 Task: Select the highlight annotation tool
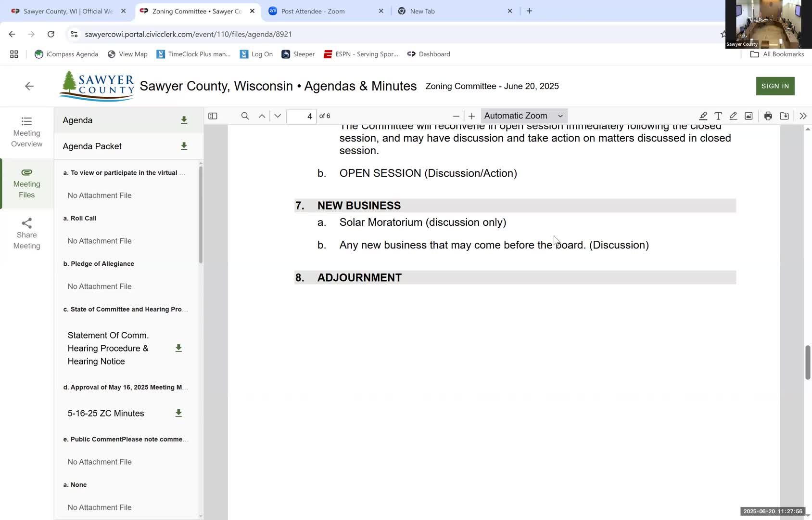click(x=703, y=116)
